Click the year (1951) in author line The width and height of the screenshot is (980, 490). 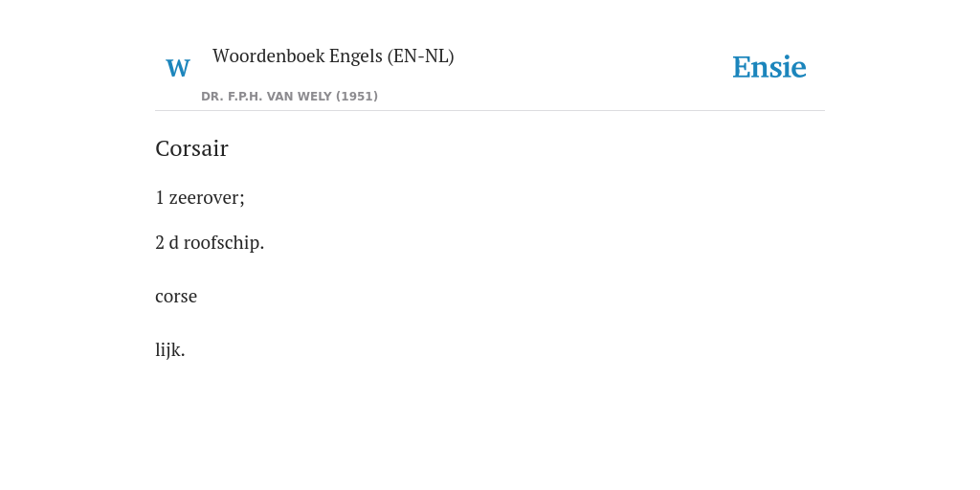357,97
